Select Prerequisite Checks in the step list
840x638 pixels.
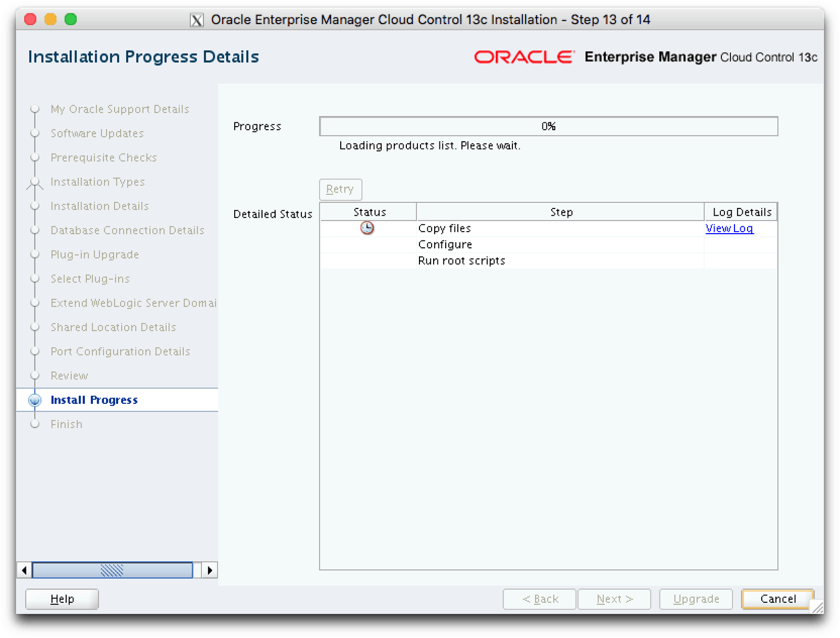click(x=104, y=158)
